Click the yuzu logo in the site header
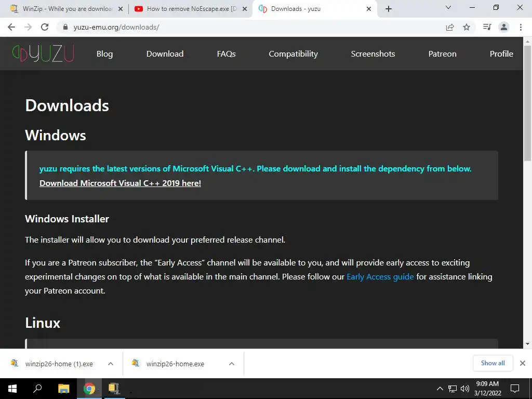Viewport: 532px width, 399px height. 43,54
